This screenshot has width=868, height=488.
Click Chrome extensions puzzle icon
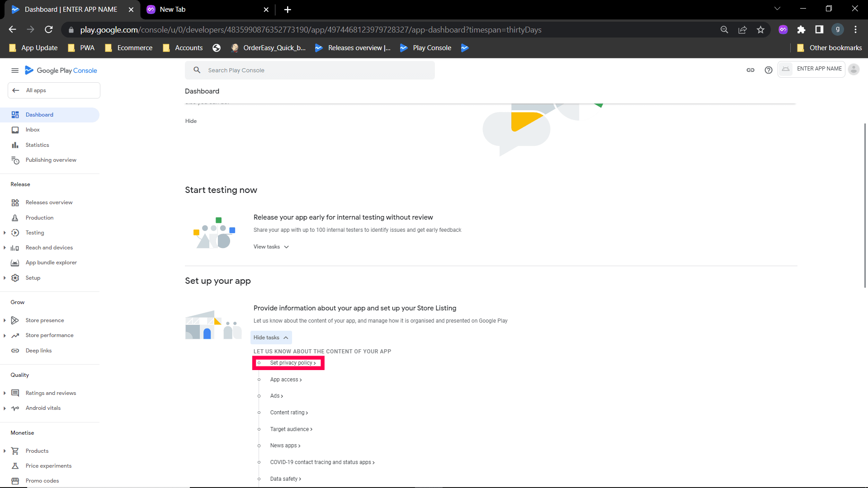[801, 30]
